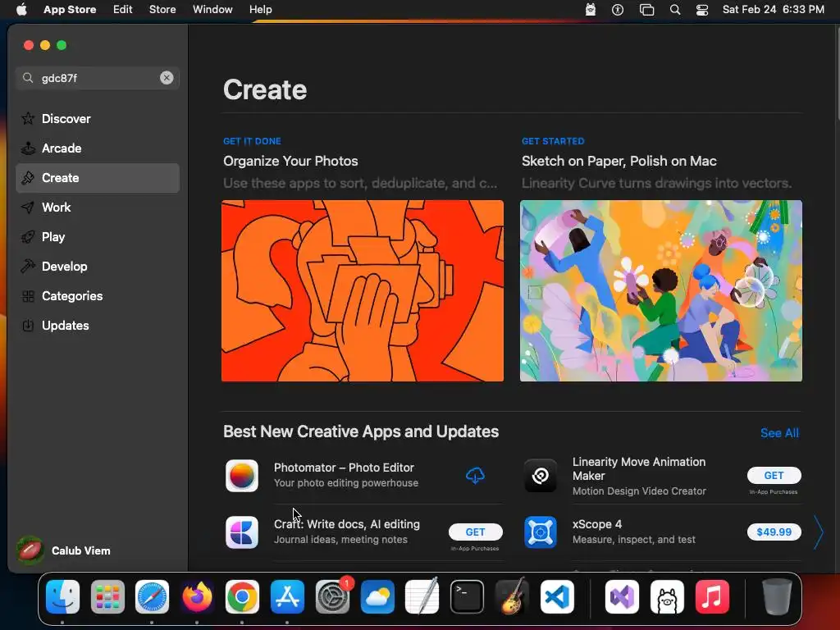The height and width of the screenshot is (630, 840).
Task: Open the Window menu
Action: pos(212,10)
